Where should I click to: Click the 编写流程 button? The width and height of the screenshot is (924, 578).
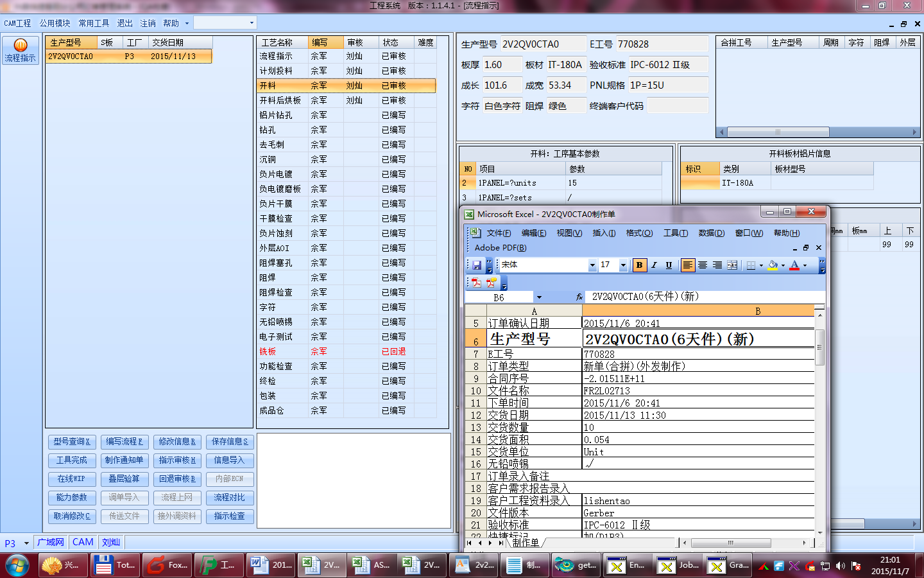[x=124, y=442]
